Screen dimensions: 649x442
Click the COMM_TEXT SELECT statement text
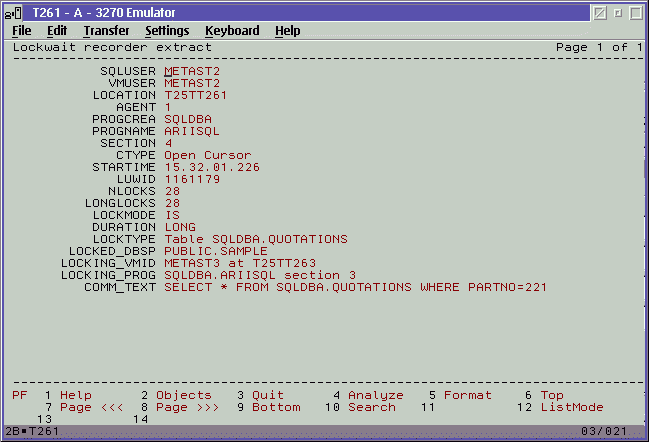coord(355,287)
